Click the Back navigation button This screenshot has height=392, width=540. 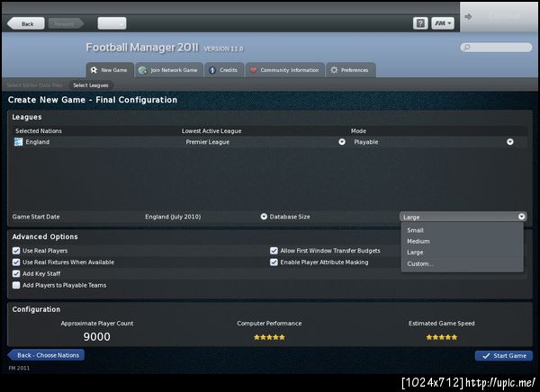coord(26,23)
